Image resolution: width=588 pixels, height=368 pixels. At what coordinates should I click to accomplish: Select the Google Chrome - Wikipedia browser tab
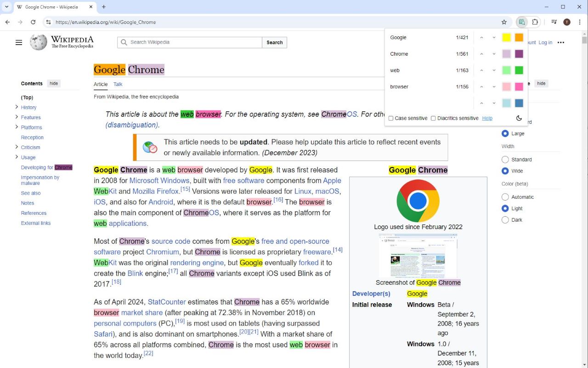pos(55,7)
